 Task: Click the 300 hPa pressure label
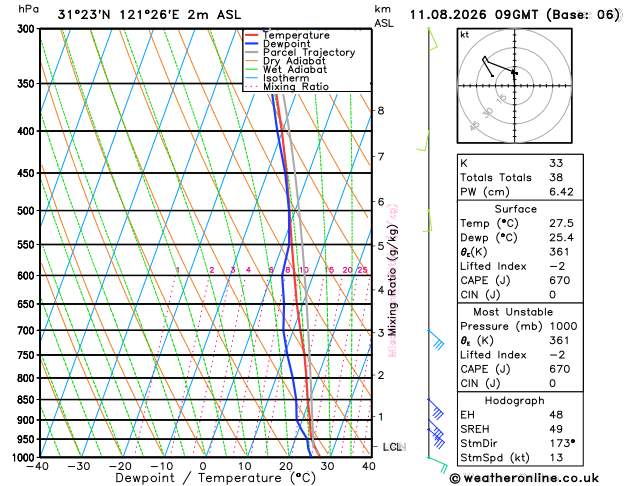[26, 29]
